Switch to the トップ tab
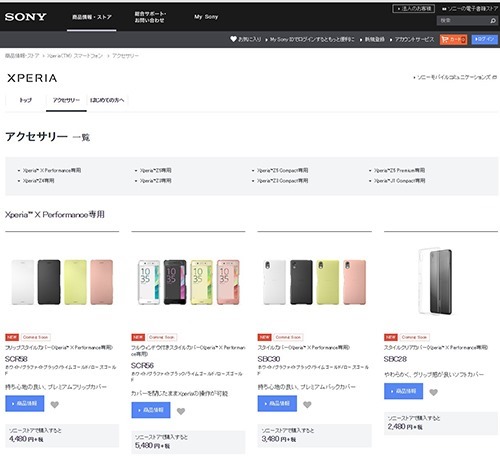 (25, 100)
